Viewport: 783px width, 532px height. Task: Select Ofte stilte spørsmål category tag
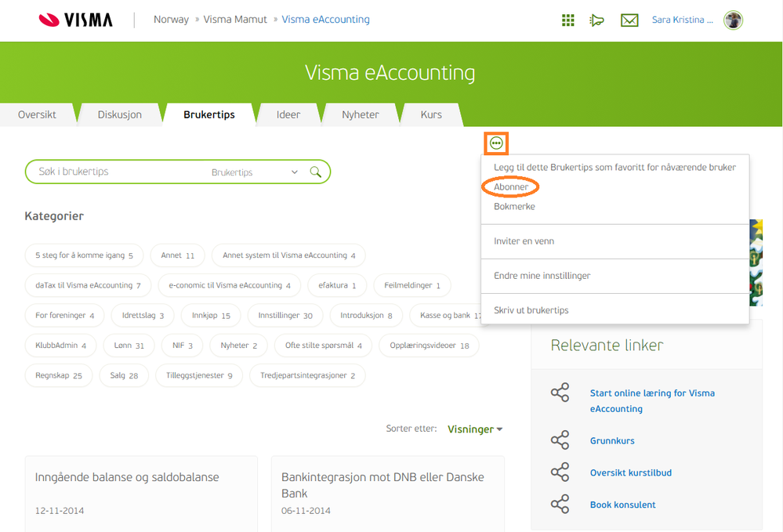[x=323, y=346]
